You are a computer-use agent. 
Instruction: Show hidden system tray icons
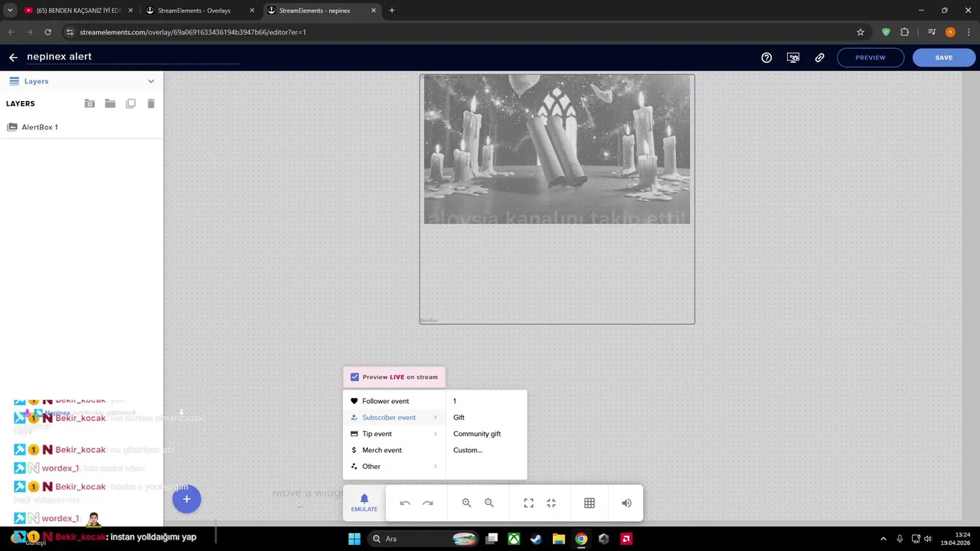pos(883,539)
